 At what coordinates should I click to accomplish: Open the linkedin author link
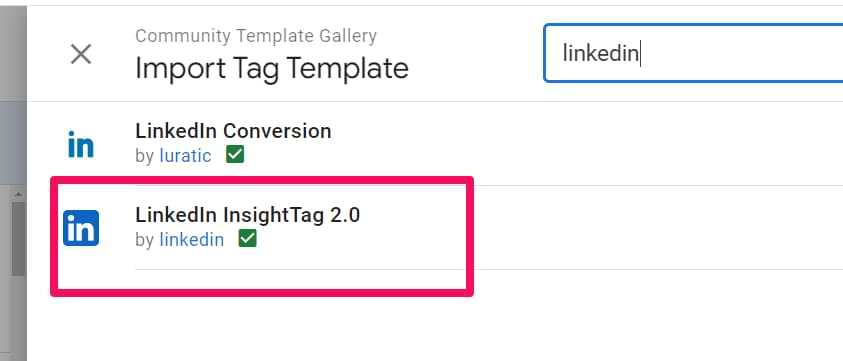coord(192,239)
